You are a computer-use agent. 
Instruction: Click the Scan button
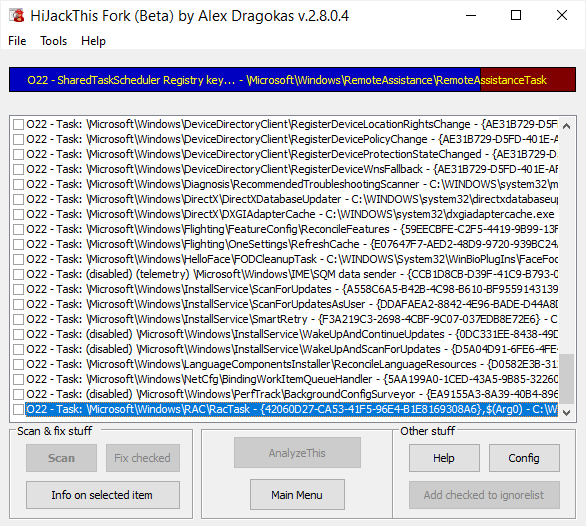(61, 458)
